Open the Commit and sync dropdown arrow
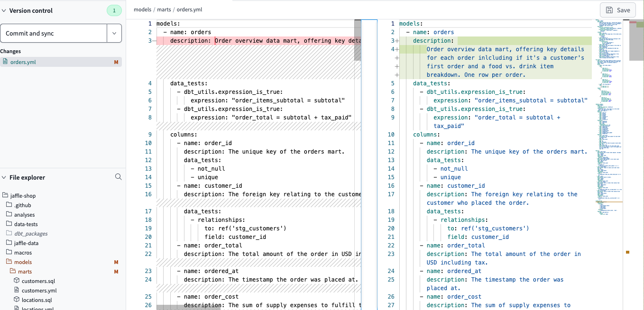This screenshot has width=644, height=310. click(x=115, y=33)
